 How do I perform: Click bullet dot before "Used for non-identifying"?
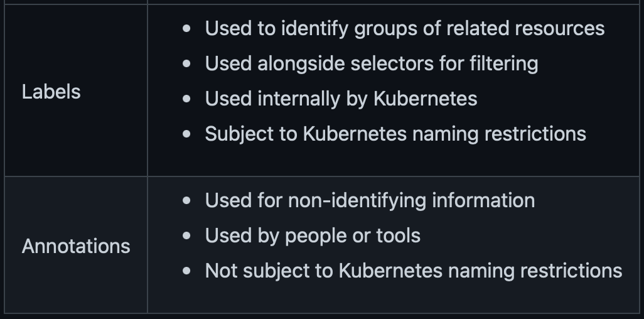tap(186, 200)
